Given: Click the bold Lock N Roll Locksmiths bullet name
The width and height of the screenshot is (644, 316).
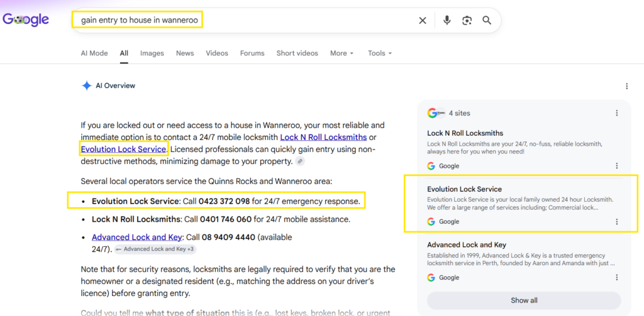Looking at the screenshot, I should point(136,219).
